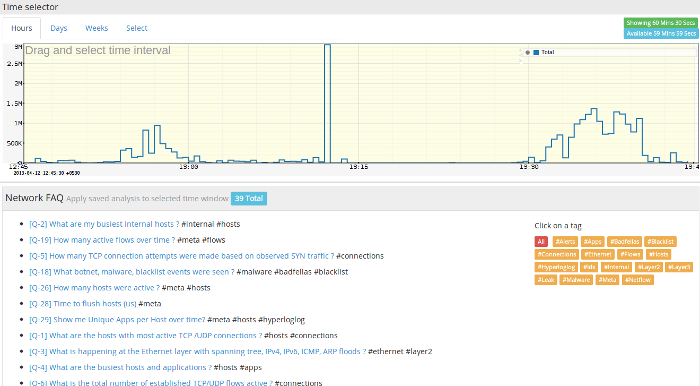The height and width of the screenshot is (386, 700).
Task: Pick the #Ethernet tag filter
Action: 598,254
